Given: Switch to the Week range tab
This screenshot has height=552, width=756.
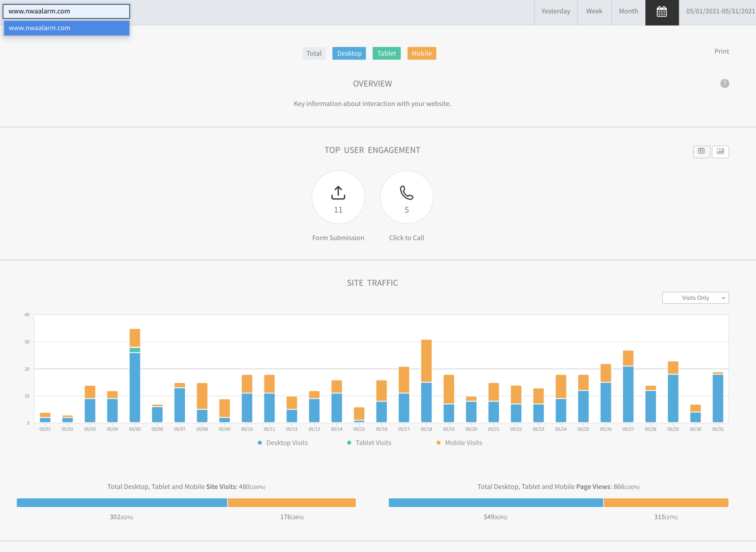Looking at the screenshot, I should point(594,11).
